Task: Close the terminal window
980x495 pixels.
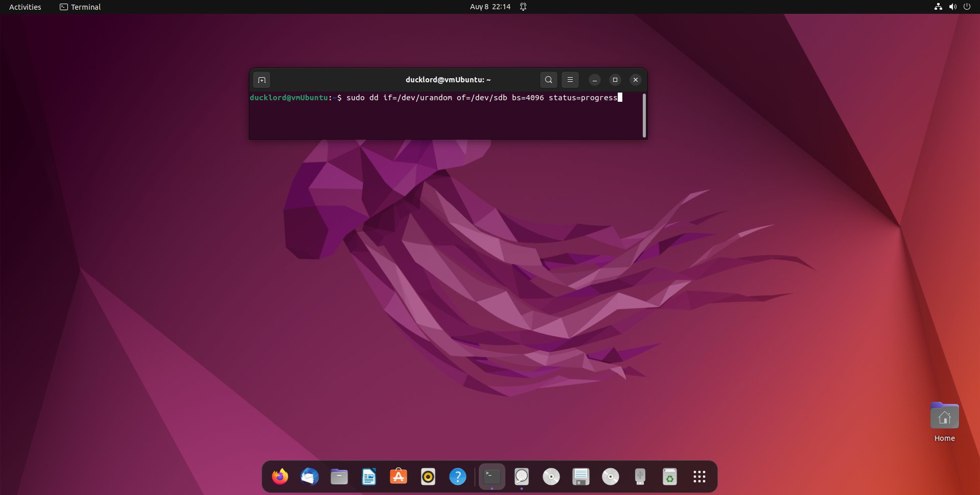Action: [636, 80]
